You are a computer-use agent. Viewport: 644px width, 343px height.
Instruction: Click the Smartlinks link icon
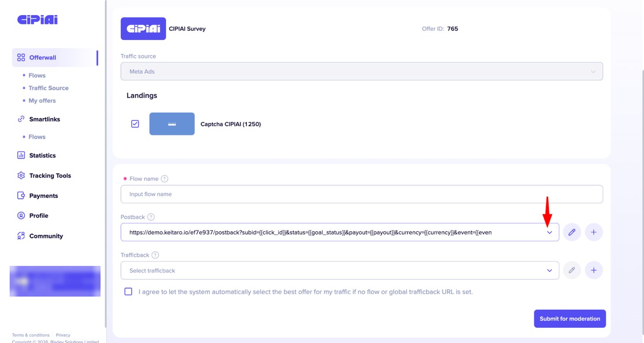click(x=21, y=119)
